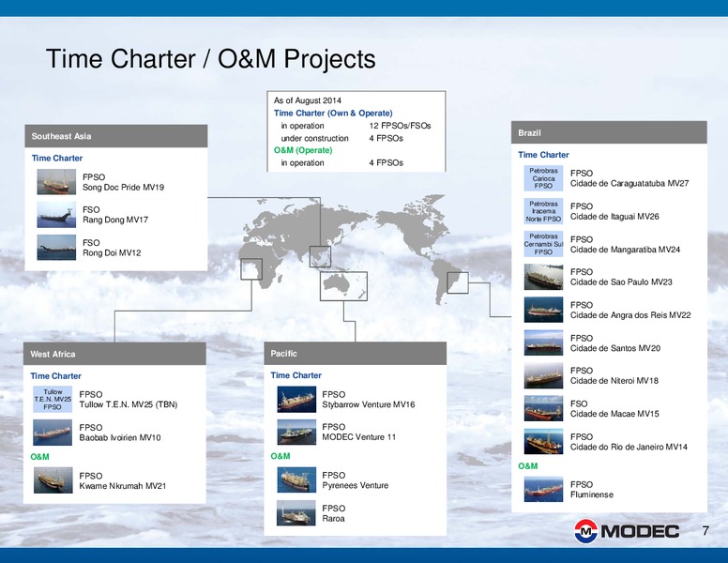Click 'Raroa' text

(333, 518)
